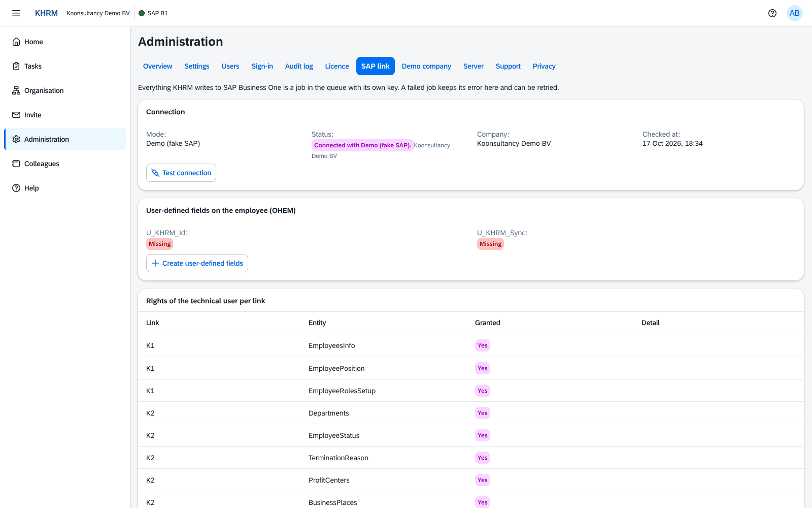Click the Organisation chart icon
The height and width of the screenshot is (508, 812).
pos(16,90)
